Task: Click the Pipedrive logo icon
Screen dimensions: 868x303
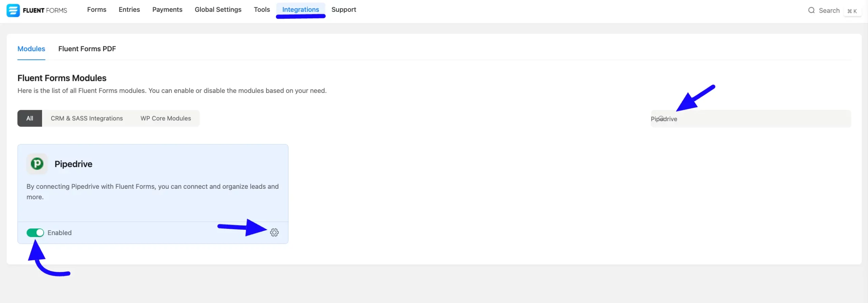Action: [37, 164]
